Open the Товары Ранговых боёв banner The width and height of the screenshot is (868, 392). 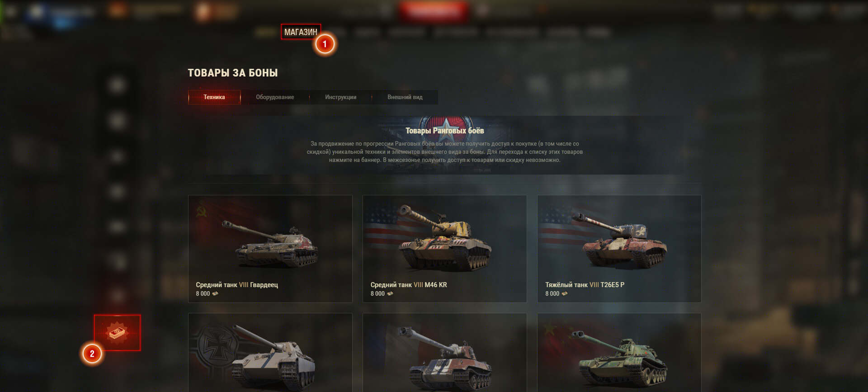(445, 145)
